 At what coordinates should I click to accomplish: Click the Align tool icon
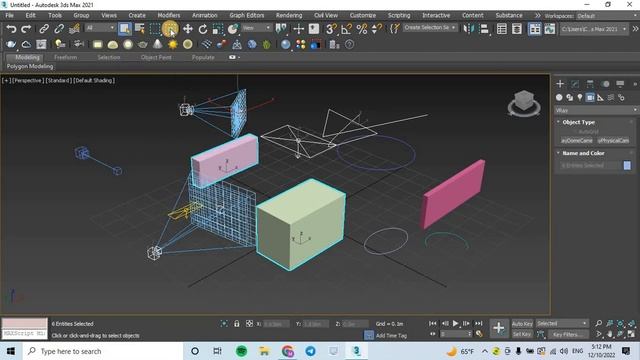click(484, 29)
